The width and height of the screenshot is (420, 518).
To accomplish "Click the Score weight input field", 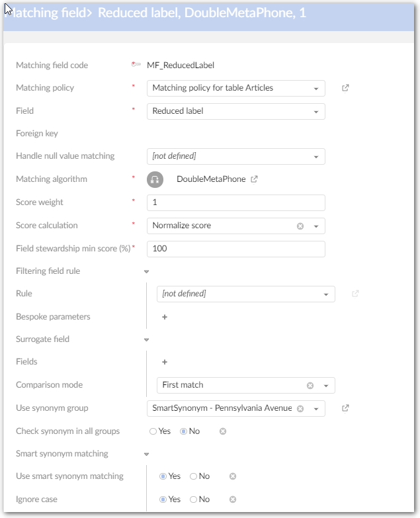I will pyautogui.click(x=235, y=202).
